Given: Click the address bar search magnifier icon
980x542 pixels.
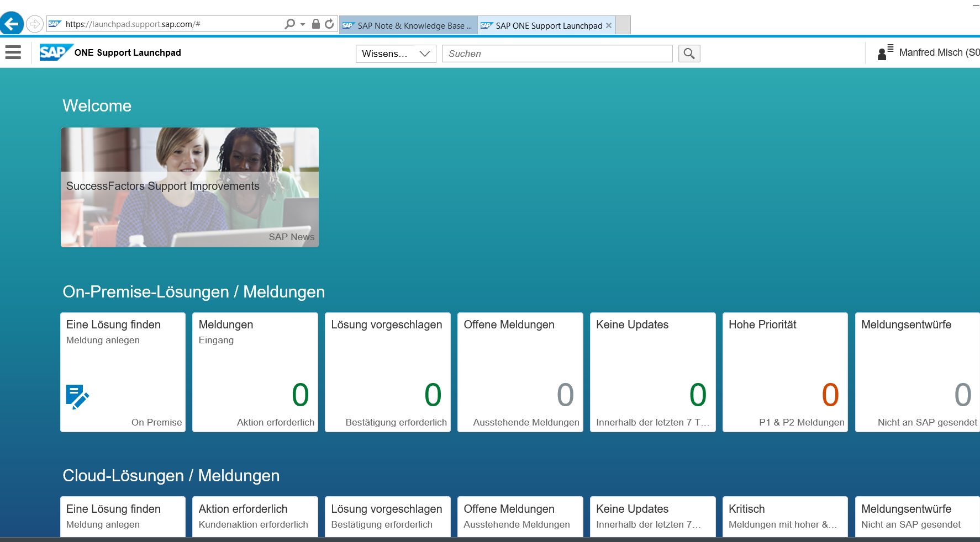Looking at the screenshot, I should pyautogui.click(x=289, y=24).
